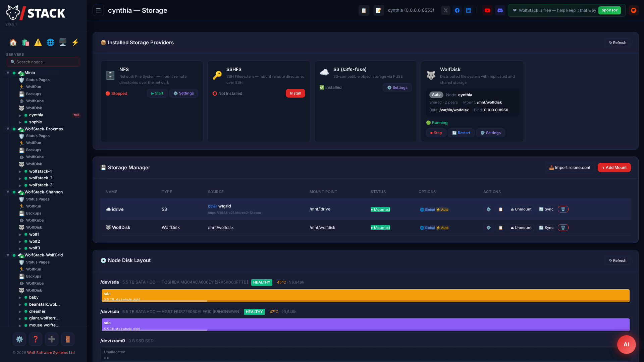Image resolution: width=644 pixels, height=362 pixels.
Task: Open WolfDisk under WolfStack-WolfGrid
Action: (x=34, y=290)
